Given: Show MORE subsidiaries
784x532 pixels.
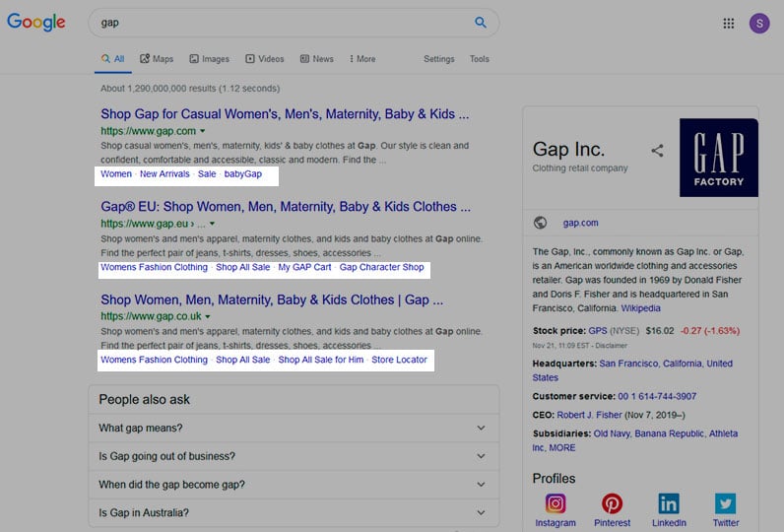Looking at the screenshot, I should pos(562,448).
